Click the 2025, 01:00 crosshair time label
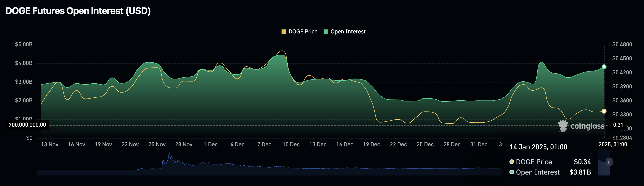The height and width of the screenshot is (186, 644). [613, 145]
